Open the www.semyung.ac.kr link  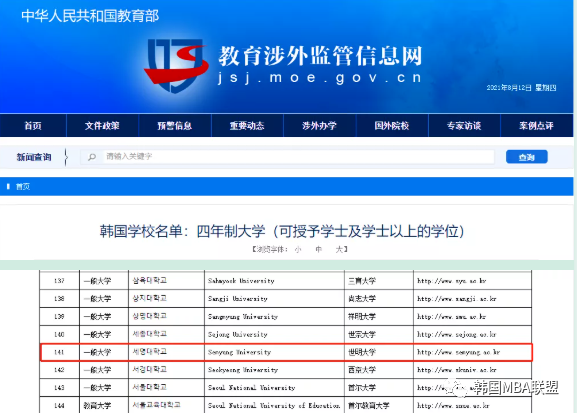(x=459, y=352)
